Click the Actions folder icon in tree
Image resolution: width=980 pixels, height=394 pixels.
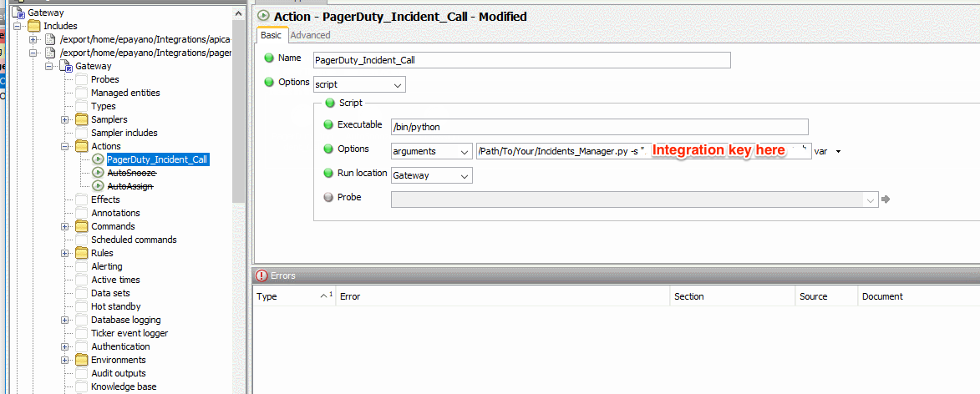click(x=81, y=146)
